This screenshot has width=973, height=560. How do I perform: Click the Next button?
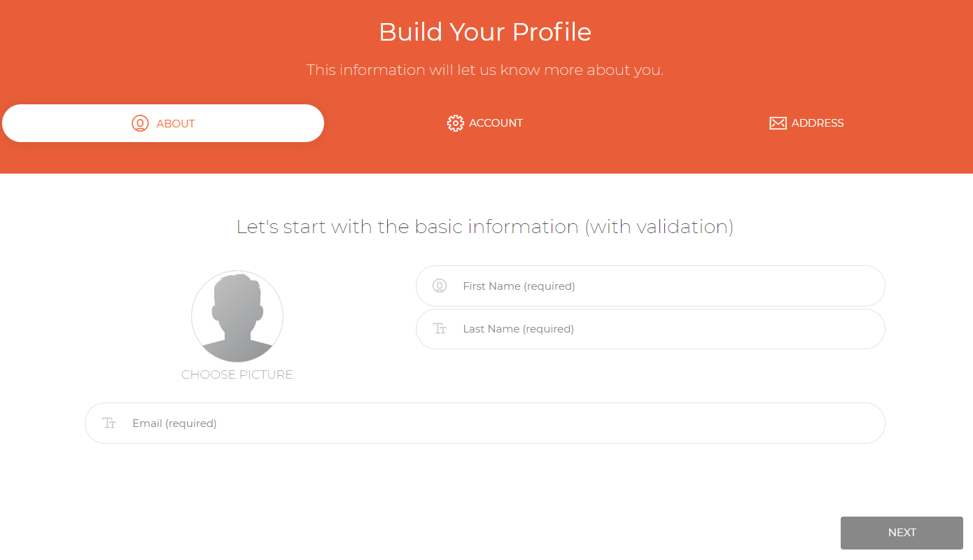click(x=902, y=533)
